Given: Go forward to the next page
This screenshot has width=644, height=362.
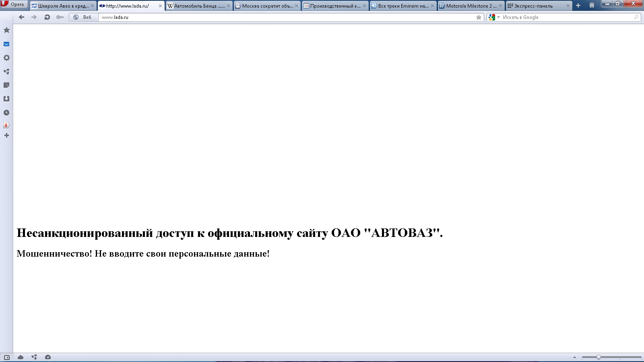Looking at the screenshot, I should tap(34, 17).
